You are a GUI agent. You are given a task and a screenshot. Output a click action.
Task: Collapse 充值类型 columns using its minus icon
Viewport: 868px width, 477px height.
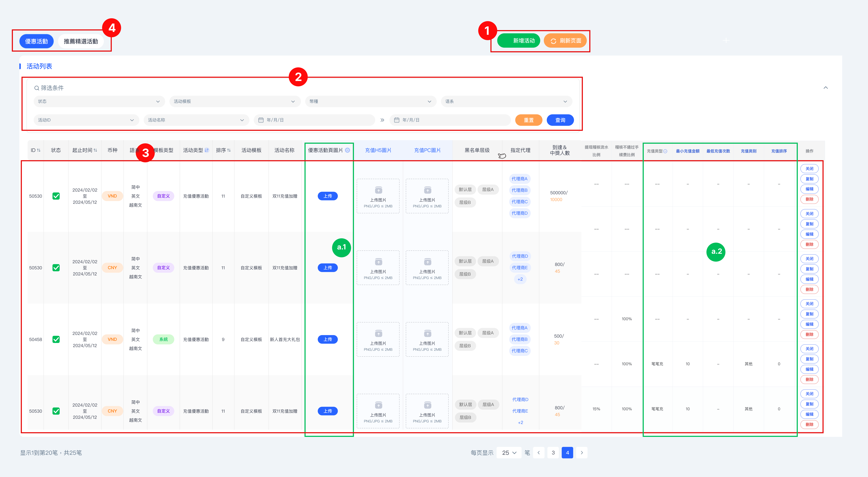[665, 151]
